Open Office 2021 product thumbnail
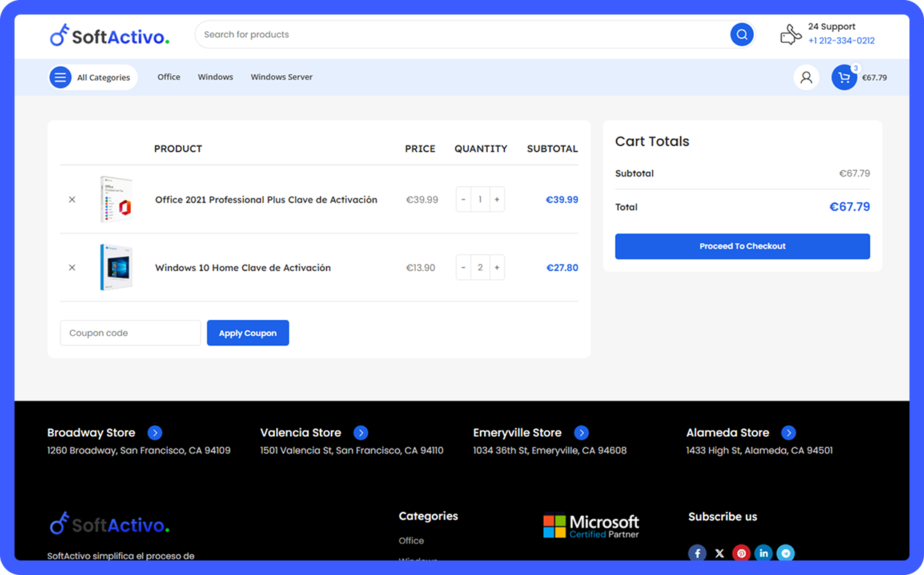This screenshot has height=575, width=924. click(116, 199)
